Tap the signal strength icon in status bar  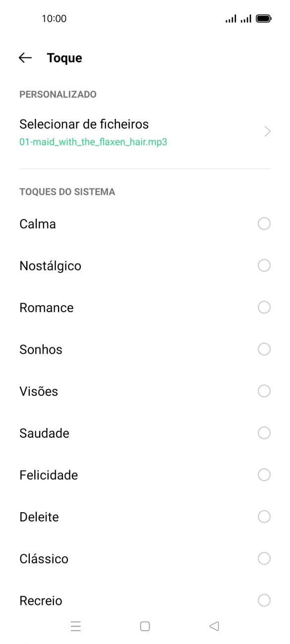231,19
